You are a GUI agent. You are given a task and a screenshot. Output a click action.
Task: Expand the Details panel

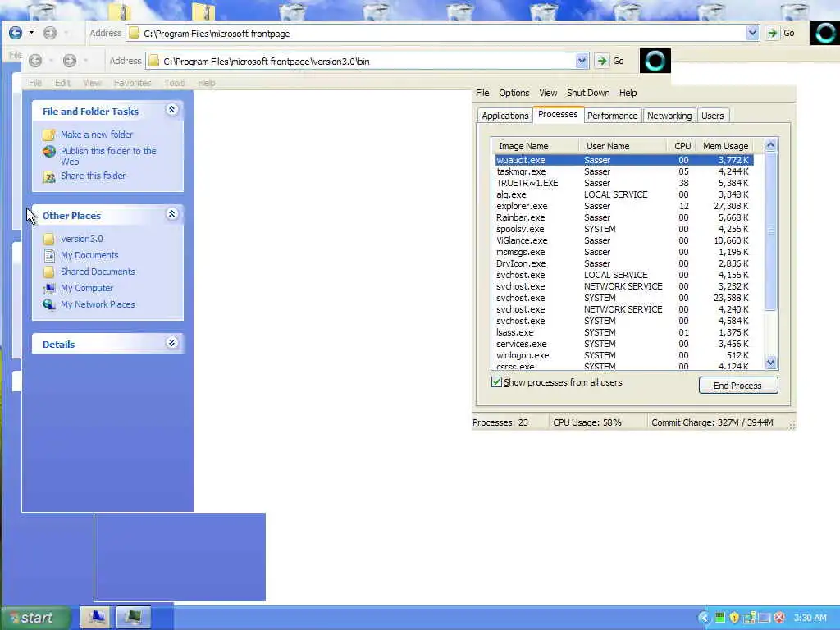[171, 343]
